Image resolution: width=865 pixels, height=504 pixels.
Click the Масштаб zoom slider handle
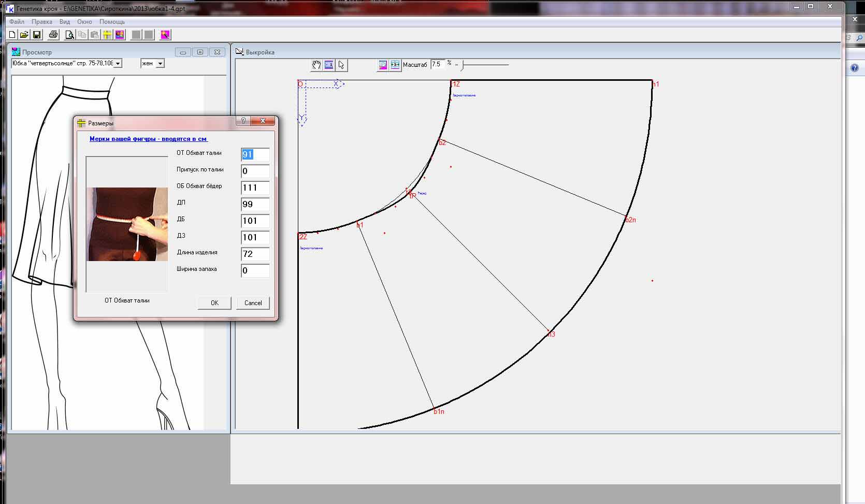coord(463,65)
